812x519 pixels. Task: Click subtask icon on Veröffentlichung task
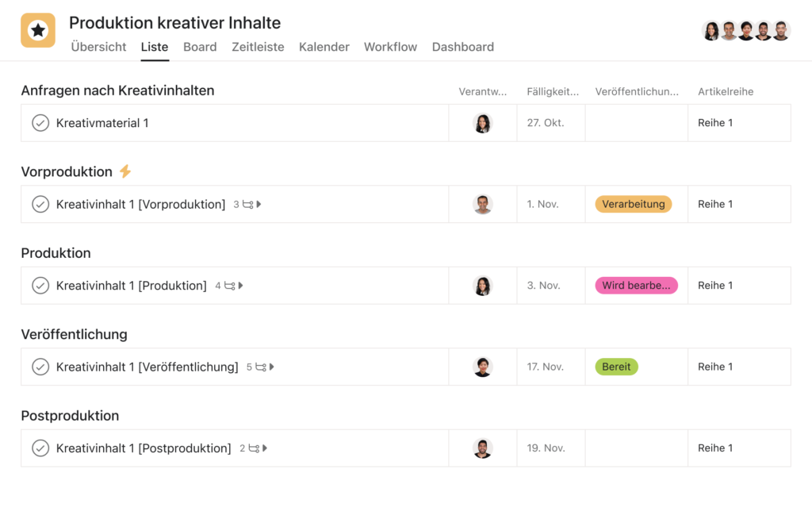(261, 367)
